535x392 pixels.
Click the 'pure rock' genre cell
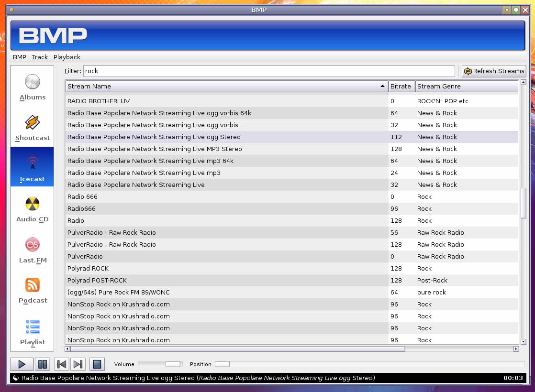[431, 292]
